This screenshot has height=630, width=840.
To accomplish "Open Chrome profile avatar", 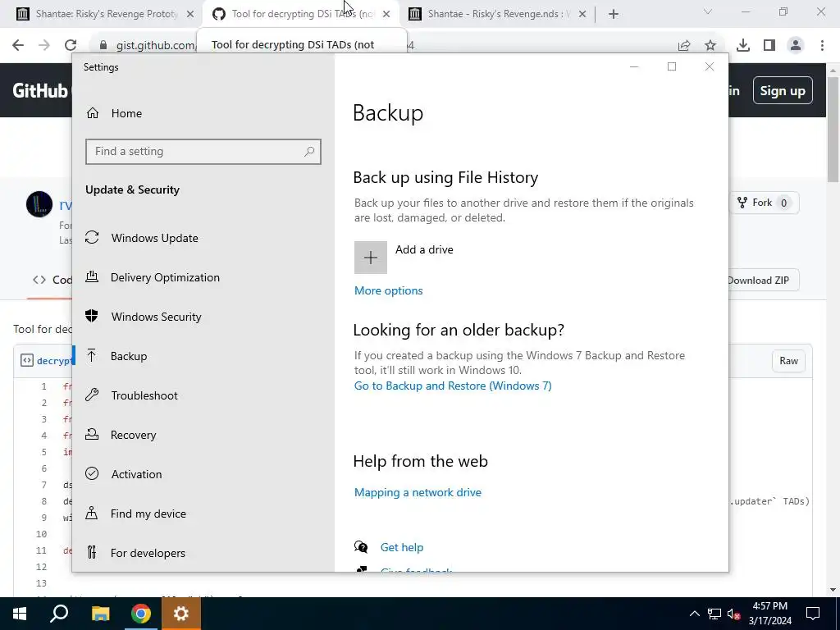I will point(796,46).
